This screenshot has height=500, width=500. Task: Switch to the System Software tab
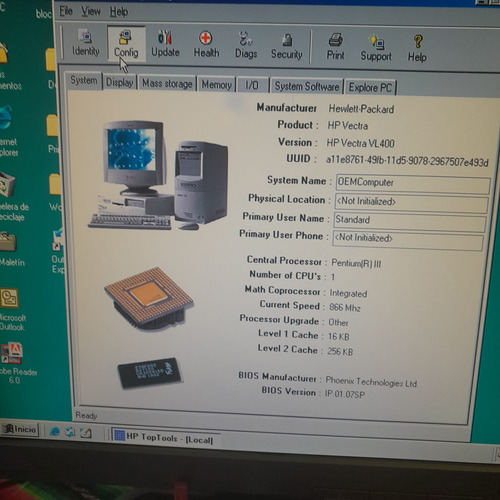point(307,87)
